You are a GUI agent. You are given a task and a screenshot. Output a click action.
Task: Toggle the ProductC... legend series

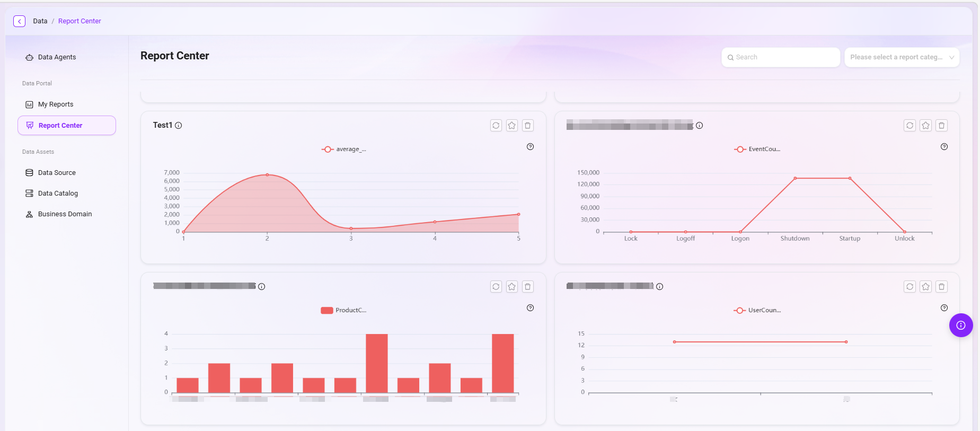[x=343, y=311]
